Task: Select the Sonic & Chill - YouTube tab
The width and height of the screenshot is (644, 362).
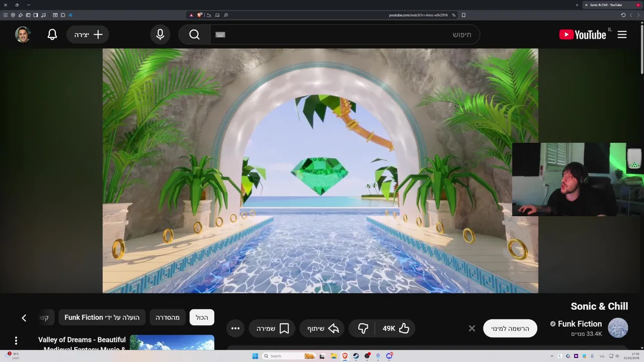Action: [x=612, y=5]
